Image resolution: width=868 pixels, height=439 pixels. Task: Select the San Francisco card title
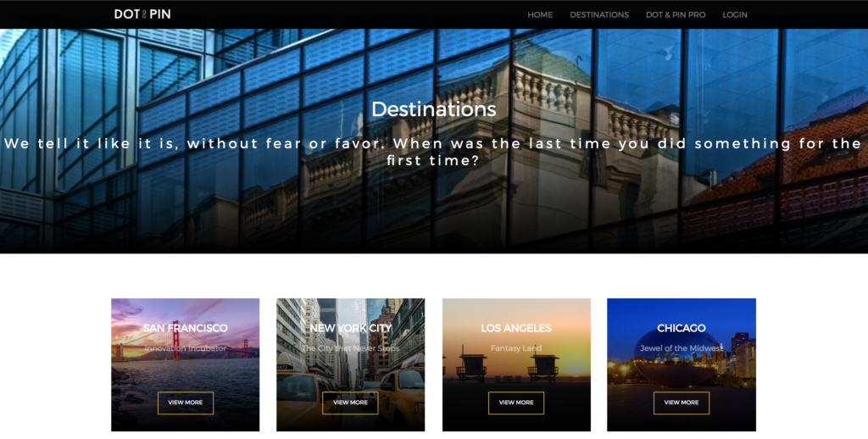tap(186, 328)
